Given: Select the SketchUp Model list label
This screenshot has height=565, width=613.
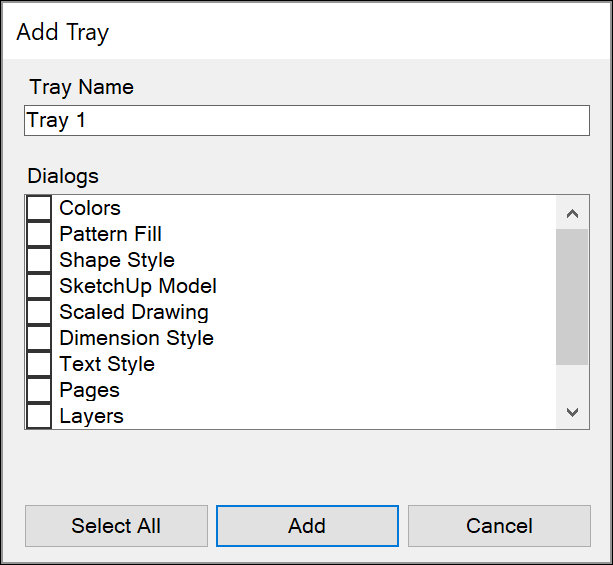Looking at the screenshot, I should click(137, 286).
